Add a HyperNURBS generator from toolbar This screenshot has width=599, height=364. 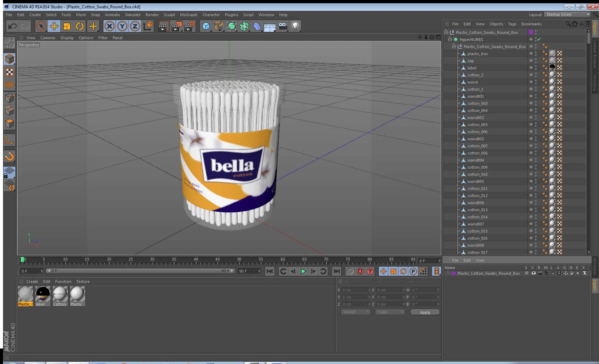click(232, 26)
